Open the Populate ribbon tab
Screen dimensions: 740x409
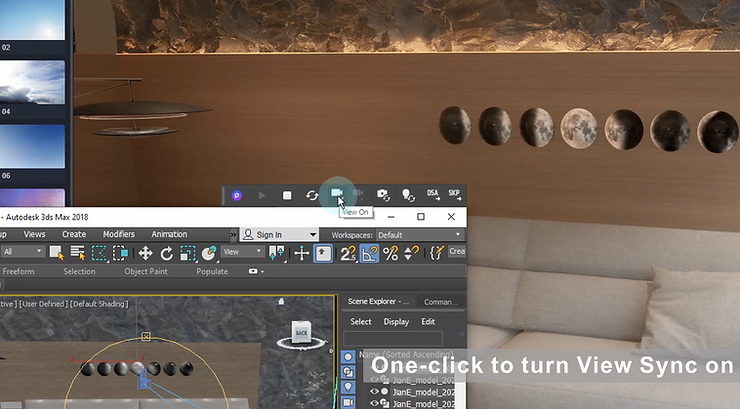[x=212, y=271]
